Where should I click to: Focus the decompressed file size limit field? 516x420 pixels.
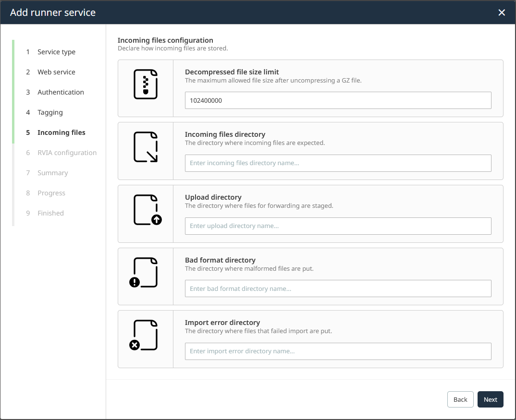(338, 100)
